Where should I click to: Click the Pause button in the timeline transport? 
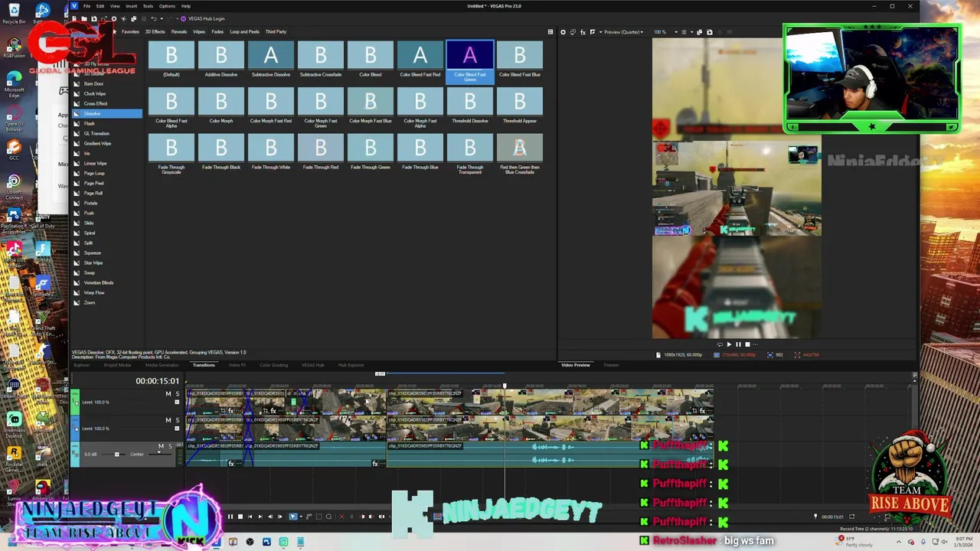(x=230, y=517)
